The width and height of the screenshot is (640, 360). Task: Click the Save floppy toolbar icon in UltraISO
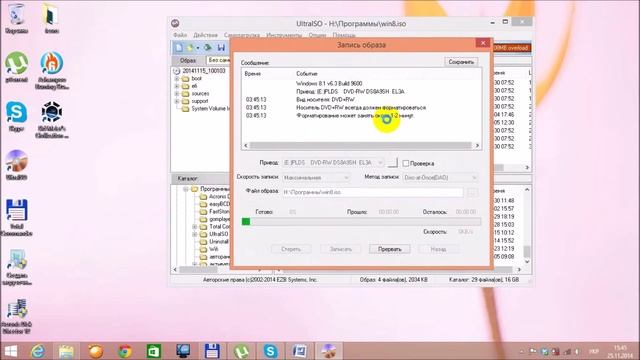(x=221, y=48)
